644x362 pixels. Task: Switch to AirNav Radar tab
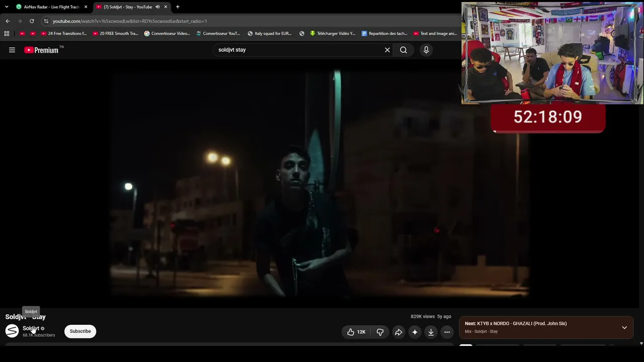click(x=51, y=7)
